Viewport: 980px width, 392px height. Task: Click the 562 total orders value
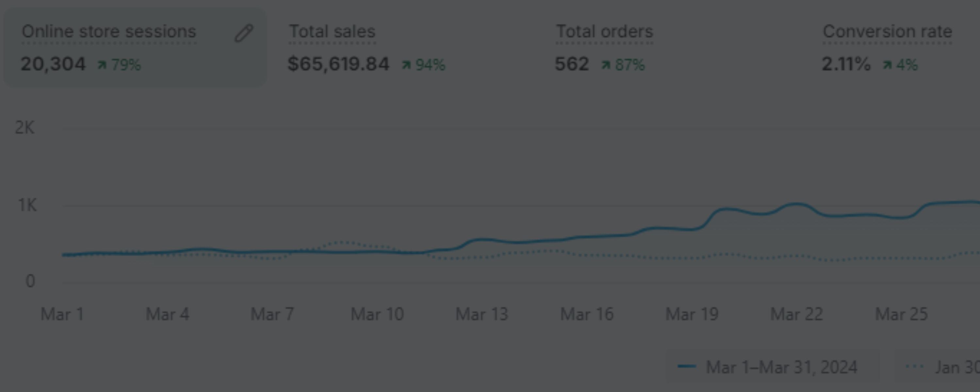click(572, 64)
